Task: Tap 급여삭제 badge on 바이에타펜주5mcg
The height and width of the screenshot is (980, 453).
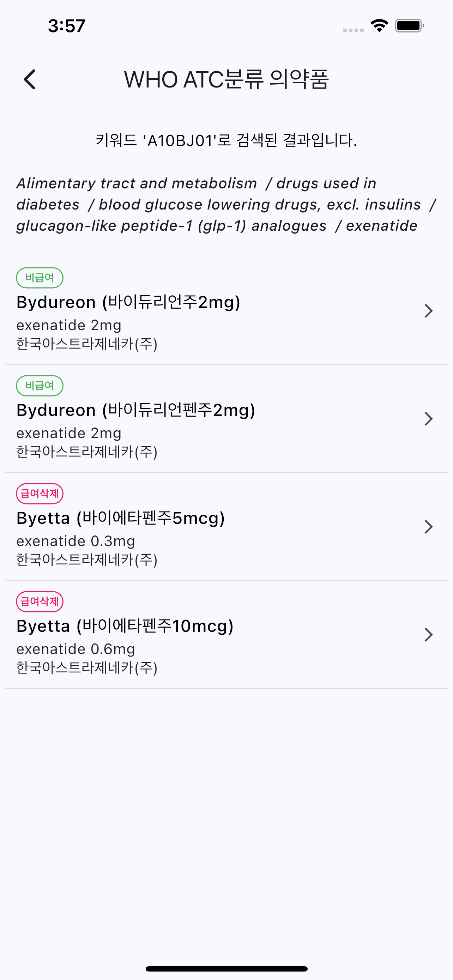Action: click(x=40, y=494)
